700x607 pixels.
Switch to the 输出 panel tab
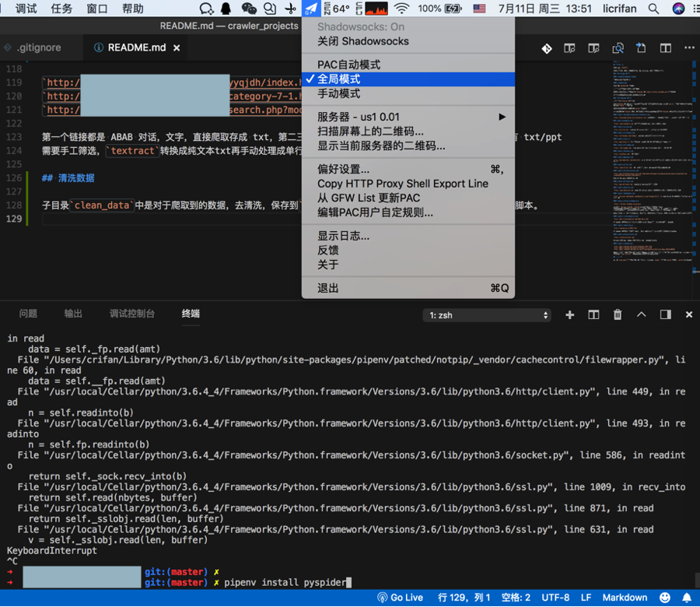tap(73, 314)
